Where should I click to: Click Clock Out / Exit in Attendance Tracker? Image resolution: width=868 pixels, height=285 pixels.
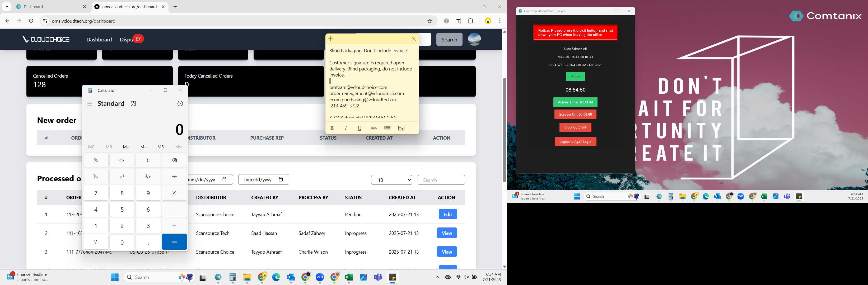click(x=575, y=127)
